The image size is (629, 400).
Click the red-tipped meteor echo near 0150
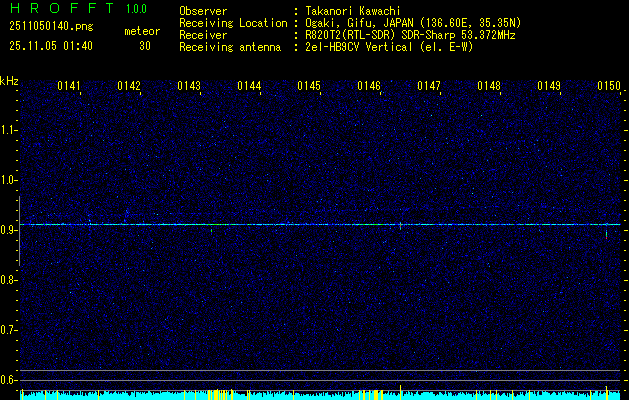(x=607, y=235)
